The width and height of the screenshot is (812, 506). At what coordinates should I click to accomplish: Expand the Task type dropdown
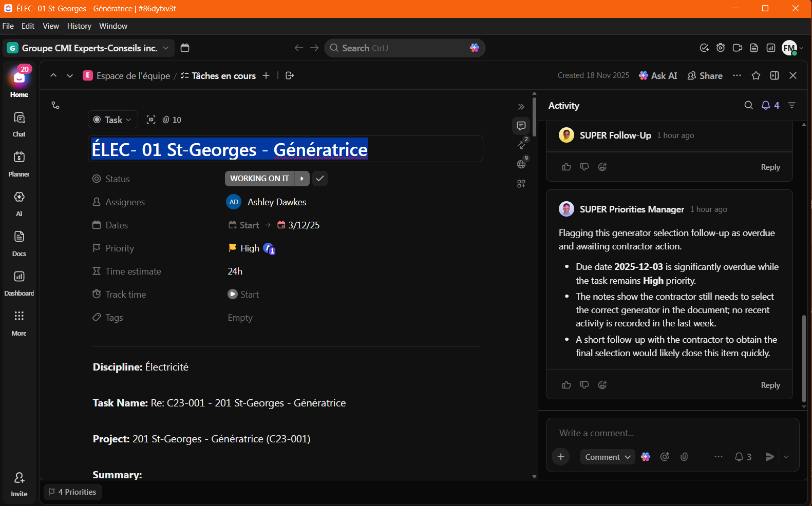[113, 120]
